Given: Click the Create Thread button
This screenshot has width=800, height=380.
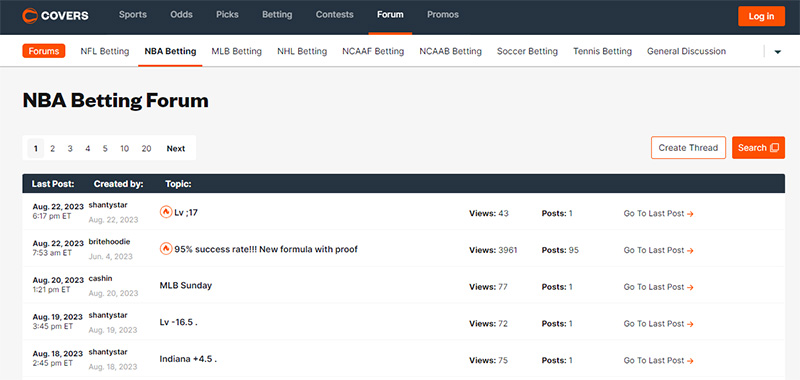Looking at the screenshot, I should [688, 148].
